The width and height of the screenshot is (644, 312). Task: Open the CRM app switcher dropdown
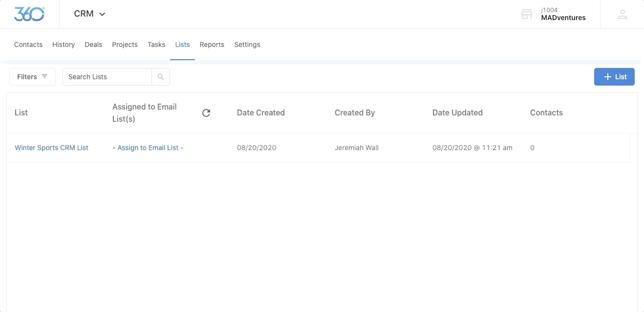[90, 14]
